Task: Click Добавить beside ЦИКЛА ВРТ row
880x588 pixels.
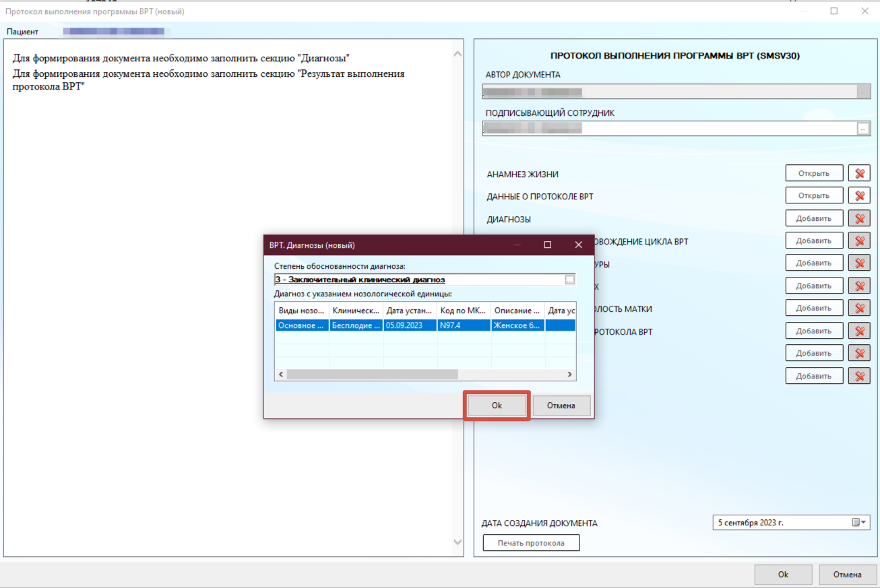Action: (x=814, y=240)
